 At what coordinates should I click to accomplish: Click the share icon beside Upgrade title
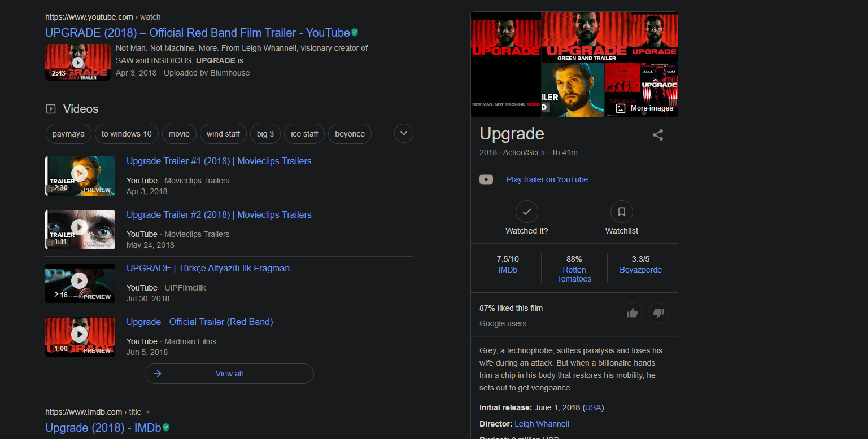(x=657, y=135)
